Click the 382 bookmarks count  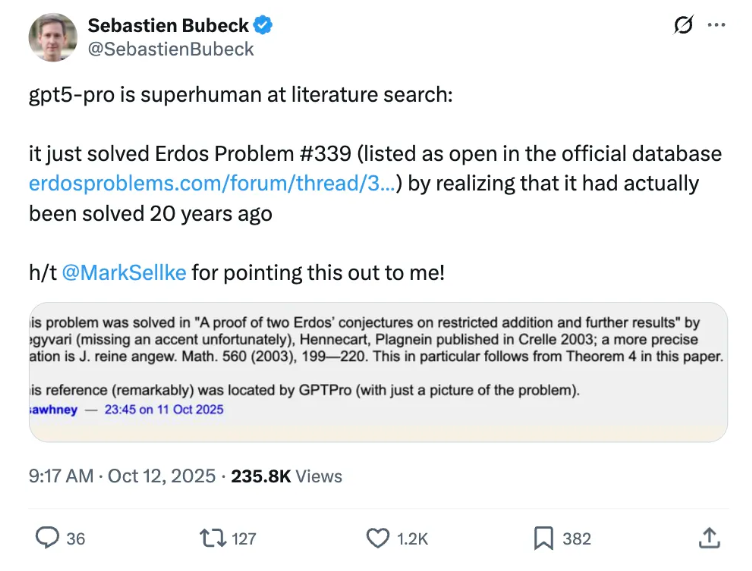577,538
